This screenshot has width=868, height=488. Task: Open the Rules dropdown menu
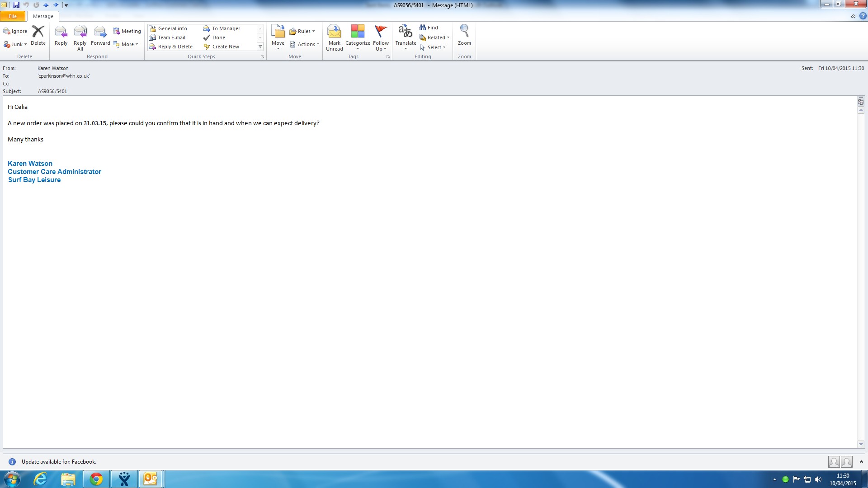pos(302,31)
